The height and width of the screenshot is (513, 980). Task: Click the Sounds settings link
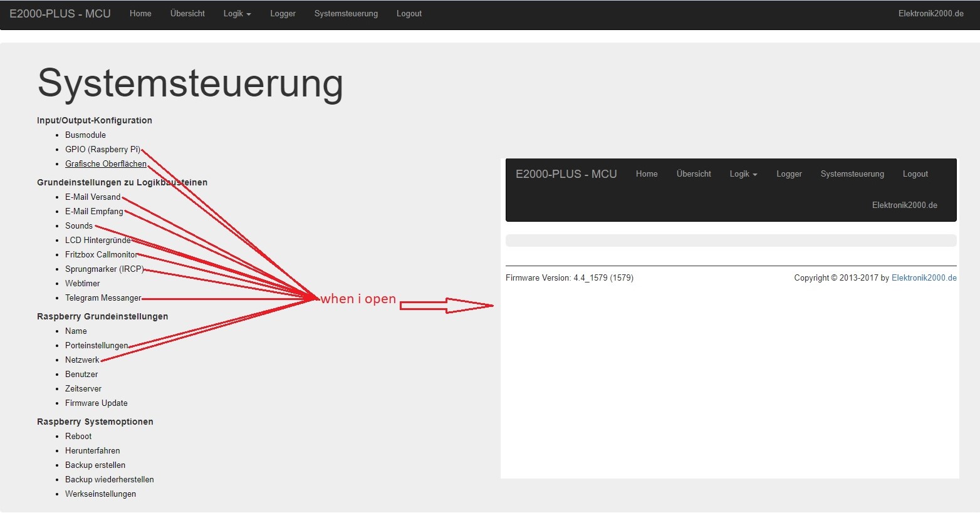(x=78, y=226)
